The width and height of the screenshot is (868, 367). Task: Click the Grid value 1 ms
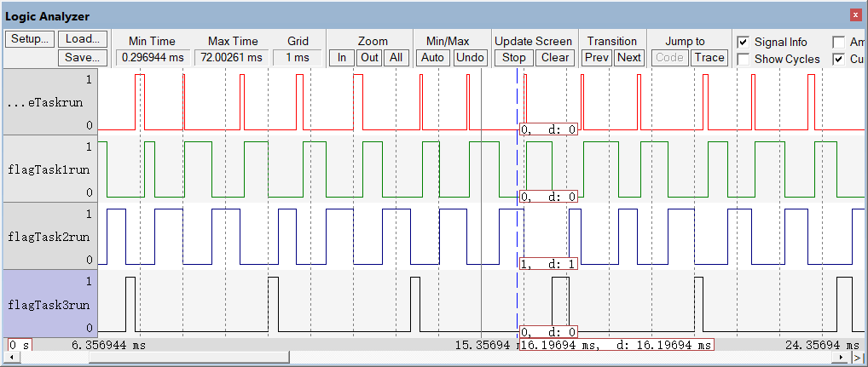point(298,58)
